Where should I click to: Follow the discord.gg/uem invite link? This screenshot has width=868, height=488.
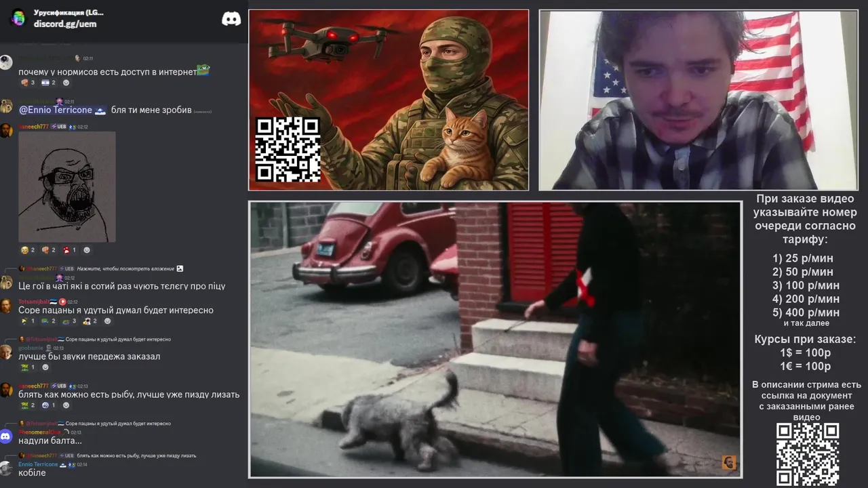pos(65,24)
